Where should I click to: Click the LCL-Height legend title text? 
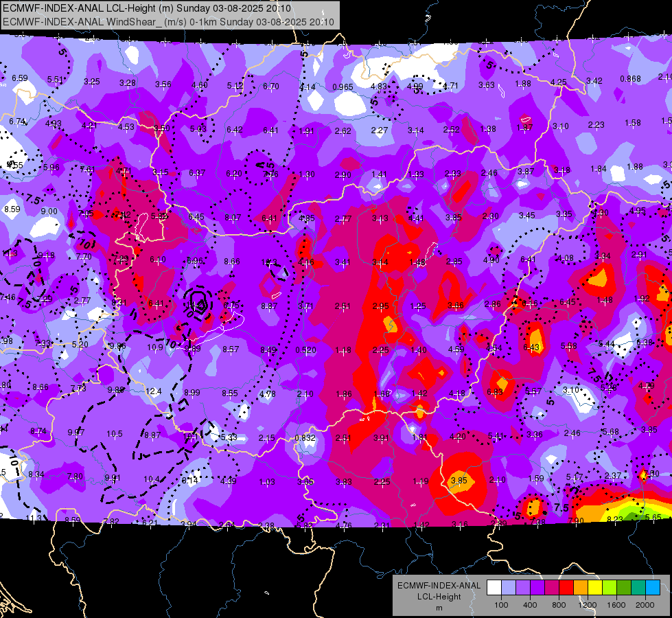tap(439, 597)
